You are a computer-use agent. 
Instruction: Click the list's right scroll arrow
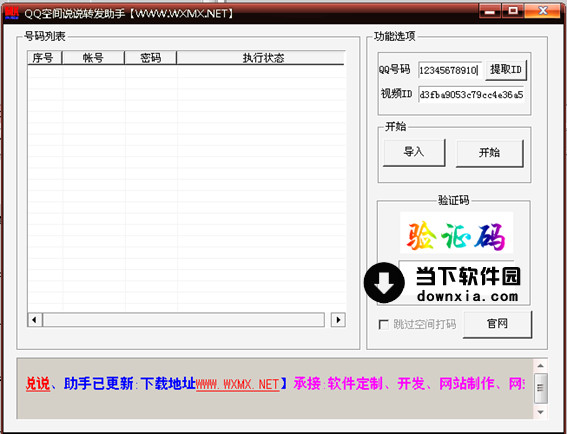click(x=338, y=320)
